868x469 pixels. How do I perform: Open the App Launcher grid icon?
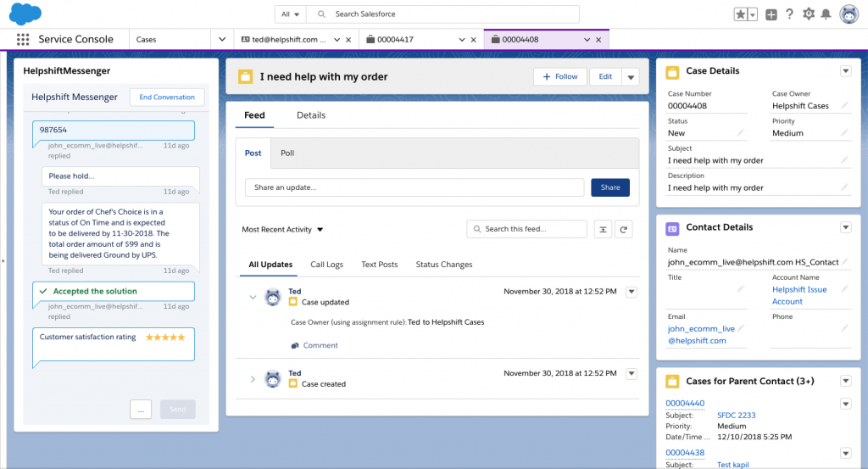click(x=23, y=39)
